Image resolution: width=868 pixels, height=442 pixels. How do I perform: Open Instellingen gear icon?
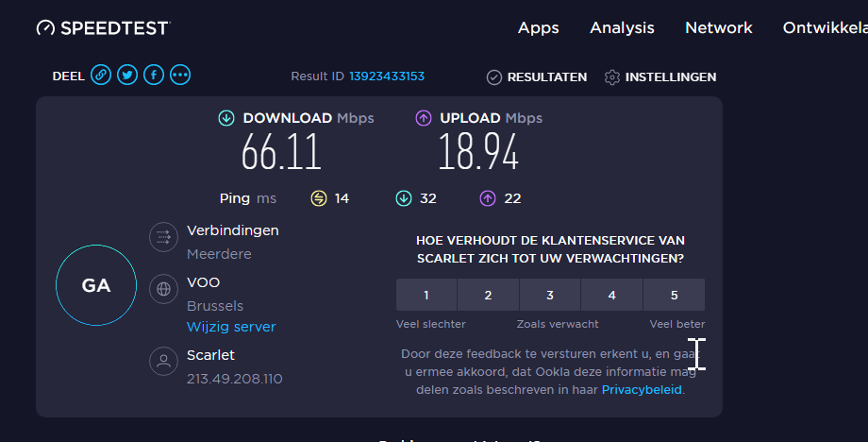click(612, 77)
